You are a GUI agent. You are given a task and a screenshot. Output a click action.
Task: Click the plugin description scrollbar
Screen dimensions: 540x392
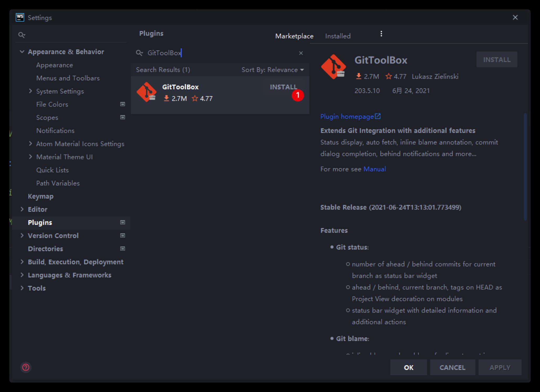coord(525,167)
